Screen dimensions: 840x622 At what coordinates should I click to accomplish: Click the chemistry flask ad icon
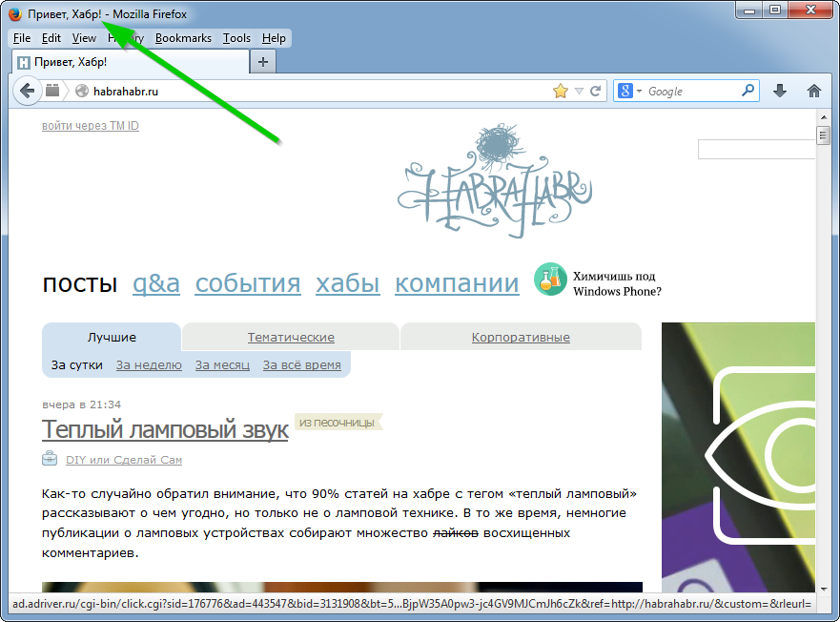550,279
